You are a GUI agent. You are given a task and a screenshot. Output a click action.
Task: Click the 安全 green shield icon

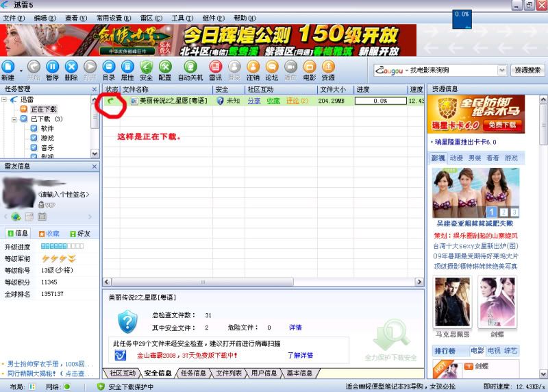tap(146, 66)
